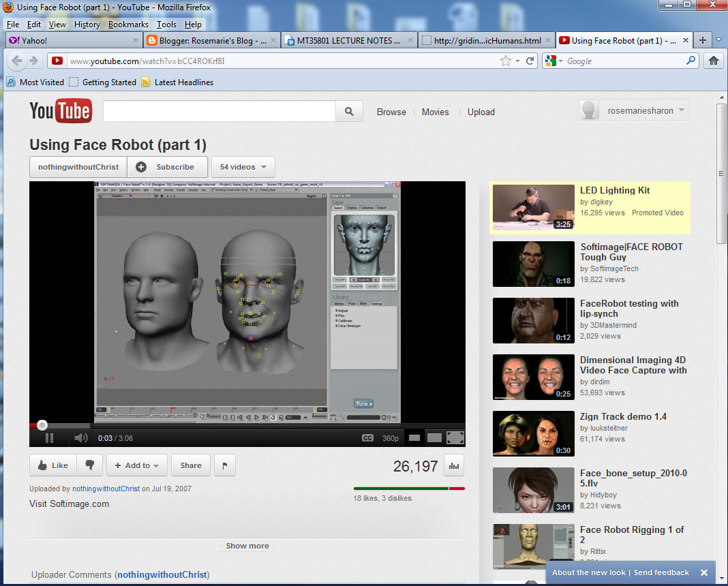
Task: Choose search engine Google icon dropdown
Action: tap(553, 61)
